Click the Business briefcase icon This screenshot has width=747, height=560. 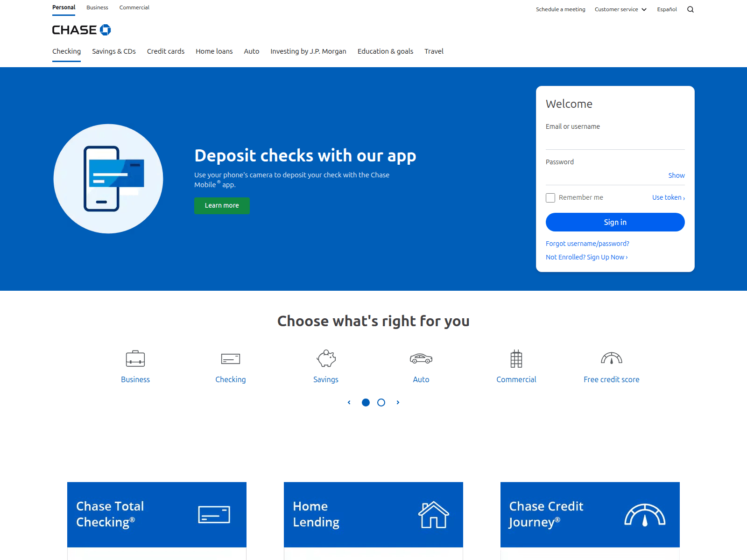pyautogui.click(x=135, y=358)
